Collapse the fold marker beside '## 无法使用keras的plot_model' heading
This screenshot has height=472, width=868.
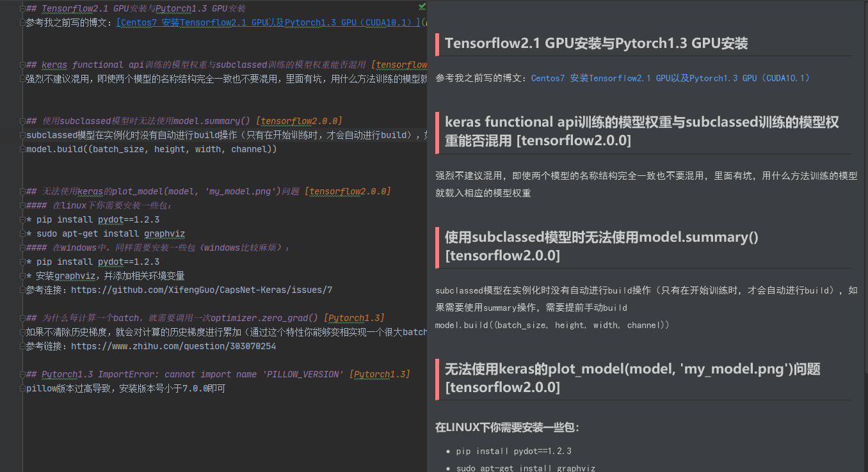(x=23, y=192)
